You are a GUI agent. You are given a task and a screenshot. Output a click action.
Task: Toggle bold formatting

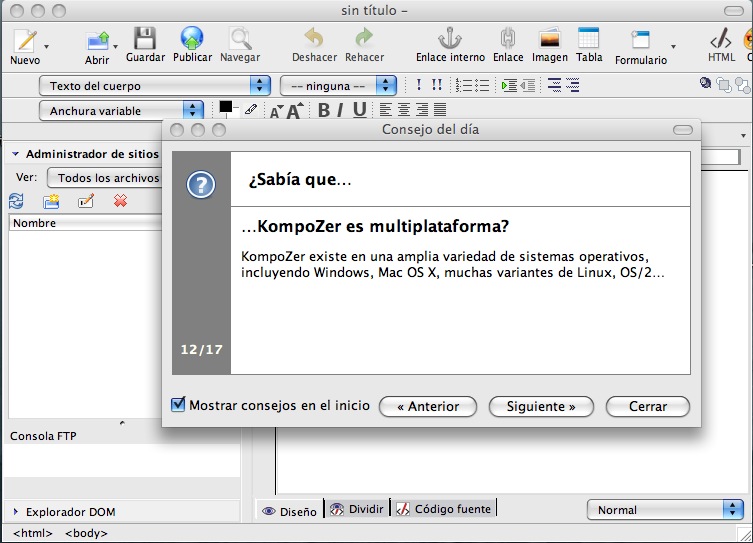point(324,110)
